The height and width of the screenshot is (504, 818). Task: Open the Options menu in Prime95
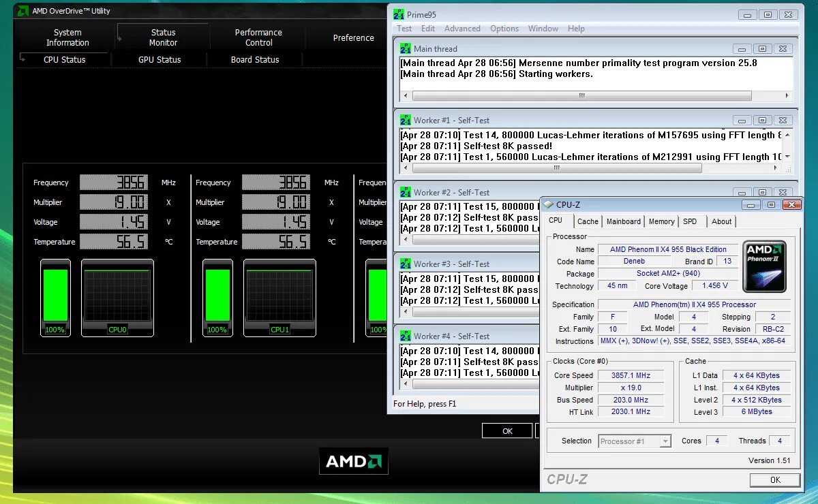504,29
